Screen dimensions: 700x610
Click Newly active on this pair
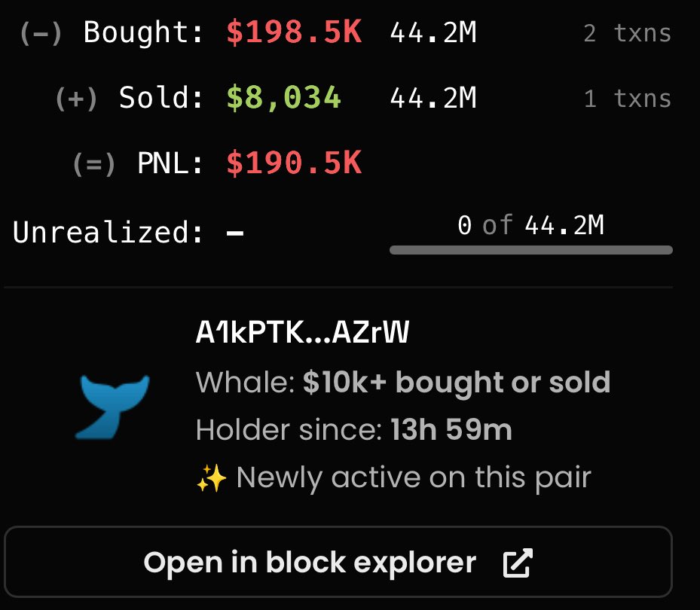(414, 478)
